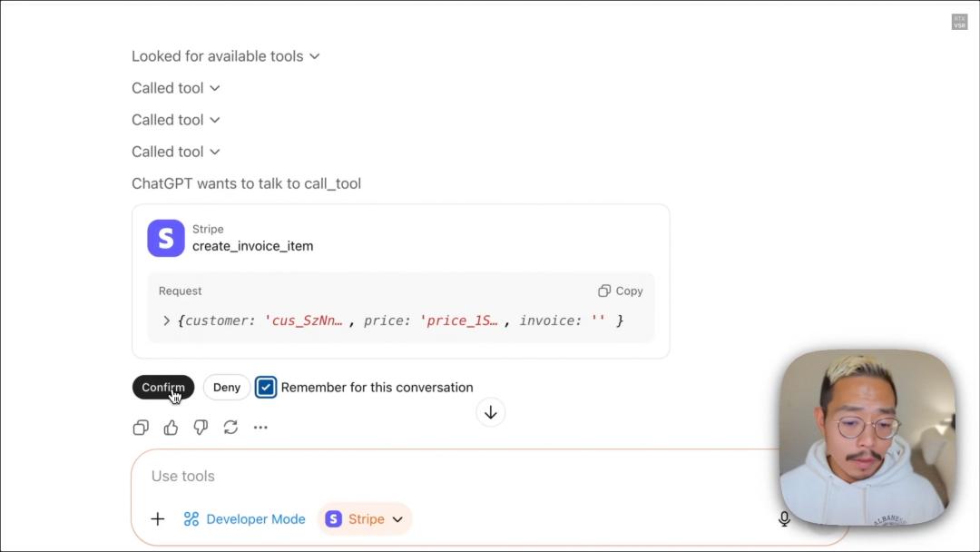Image resolution: width=980 pixels, height=552 pixels.
Task: Click the regenerate response icon
Action: [230, 428]
